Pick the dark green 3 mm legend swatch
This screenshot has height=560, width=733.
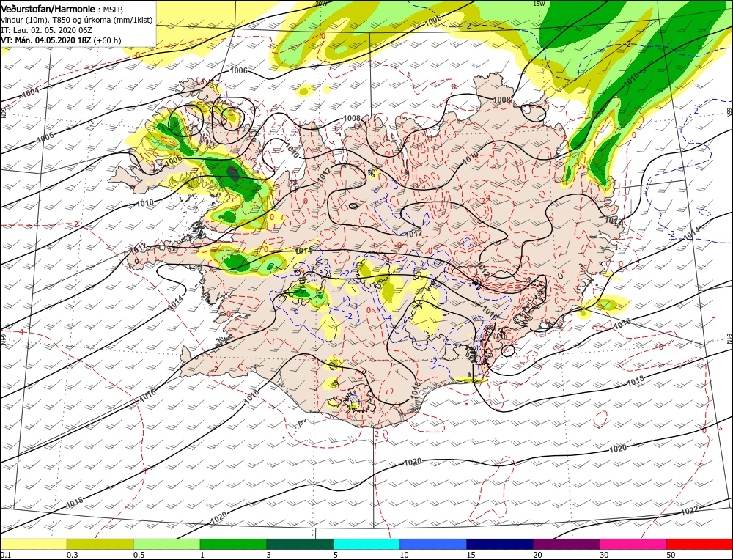[300, 544]
